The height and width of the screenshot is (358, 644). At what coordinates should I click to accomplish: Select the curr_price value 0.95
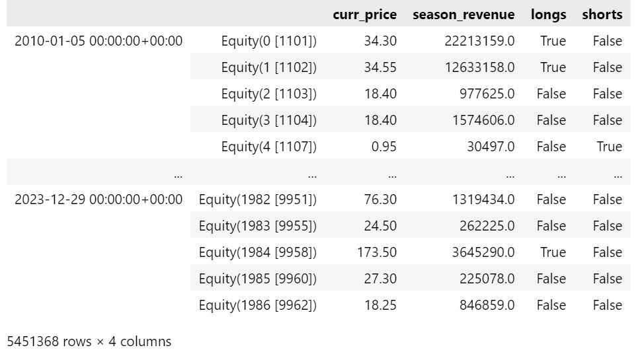384,147
